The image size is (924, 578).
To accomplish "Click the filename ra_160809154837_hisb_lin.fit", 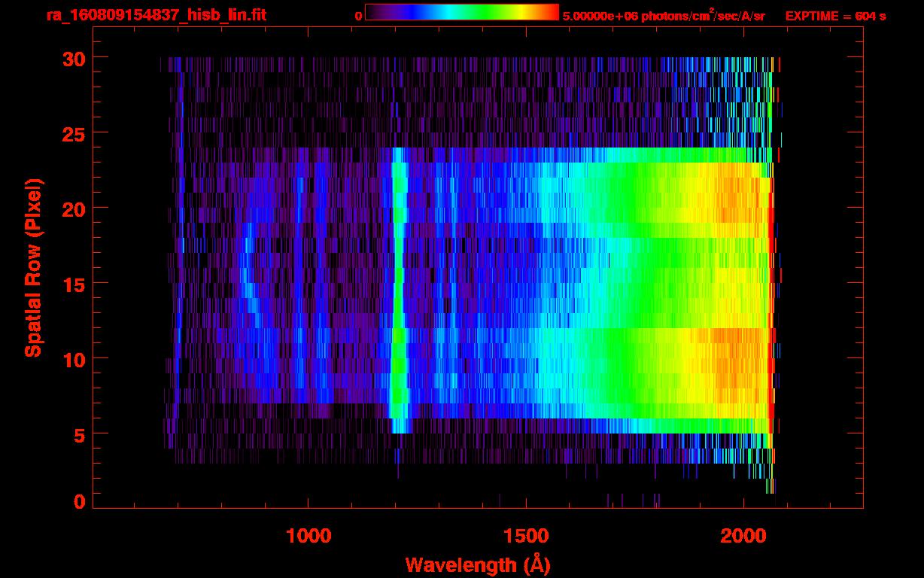I will pyautogui.click(x=156, y=15).
